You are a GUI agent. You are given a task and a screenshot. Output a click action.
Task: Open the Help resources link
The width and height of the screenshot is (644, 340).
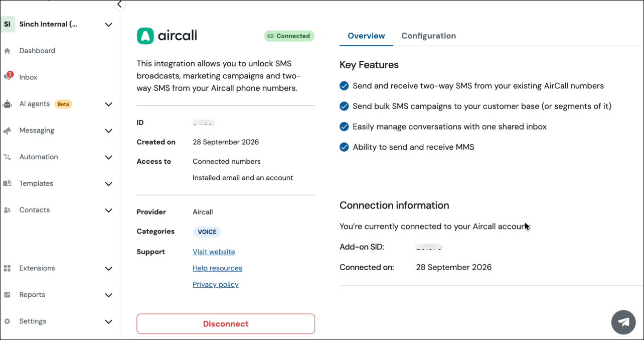(x=217, y=268)
